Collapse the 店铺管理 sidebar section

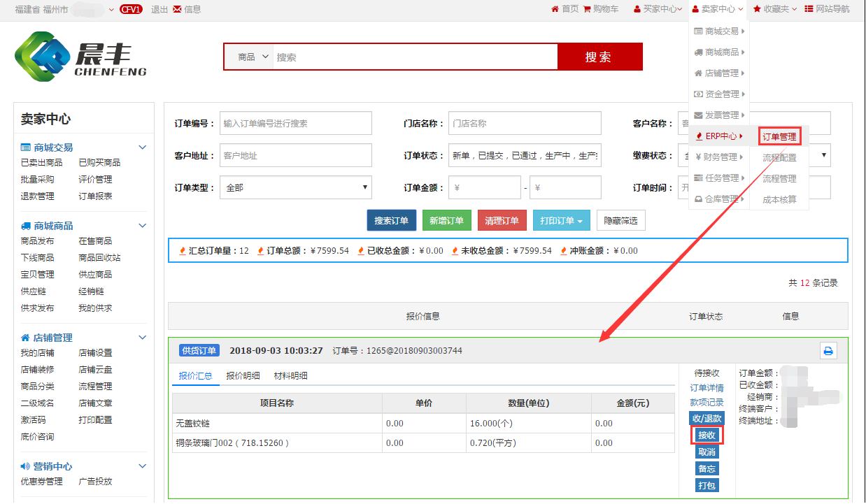143,338
